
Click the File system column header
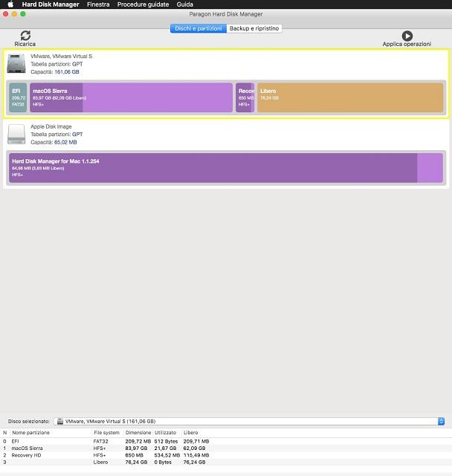pyautogui.click(x=107, y=433)
